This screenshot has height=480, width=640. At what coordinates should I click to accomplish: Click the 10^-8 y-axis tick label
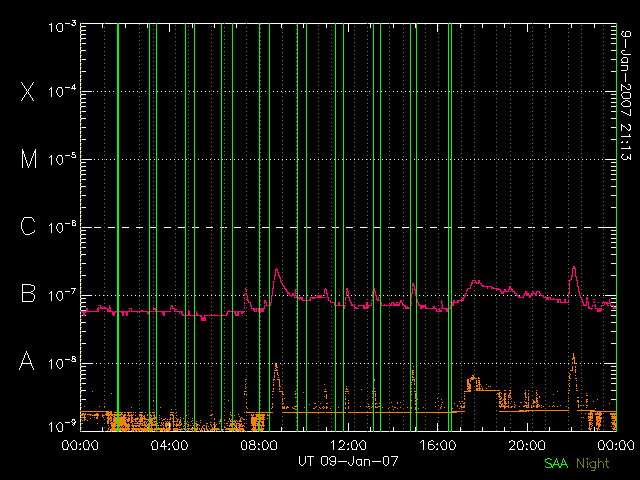pos(62,363)
